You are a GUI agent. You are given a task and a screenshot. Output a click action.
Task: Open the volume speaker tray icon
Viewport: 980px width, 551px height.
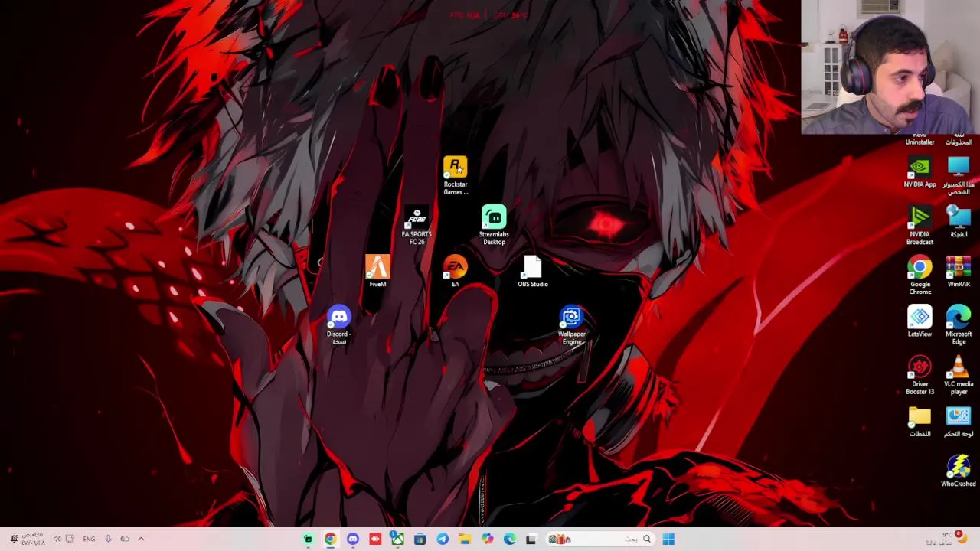(57, 539)
